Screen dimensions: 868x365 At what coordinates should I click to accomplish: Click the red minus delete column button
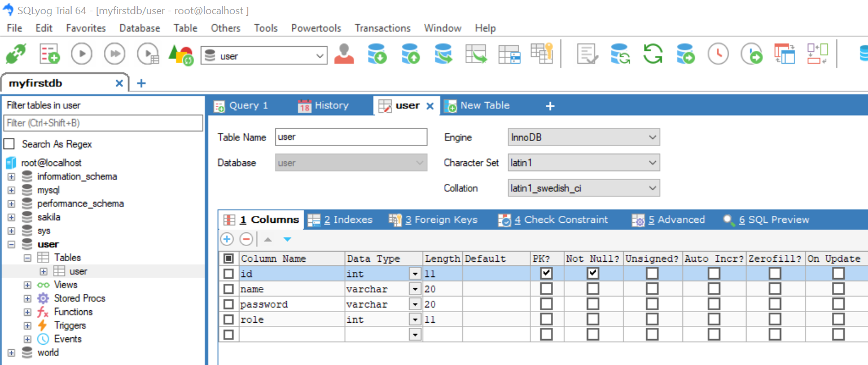coord(246,239)
